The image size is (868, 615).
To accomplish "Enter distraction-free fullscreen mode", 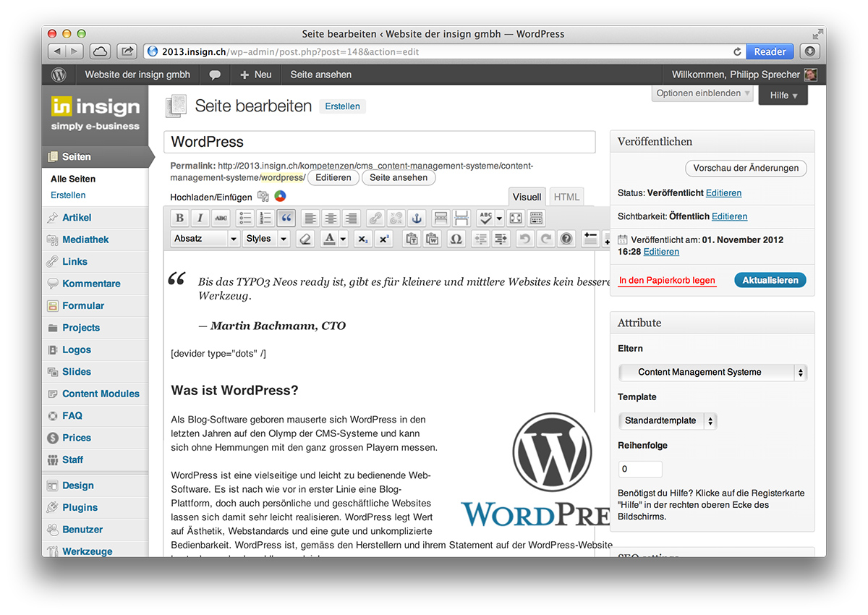I will click(516, 218).
